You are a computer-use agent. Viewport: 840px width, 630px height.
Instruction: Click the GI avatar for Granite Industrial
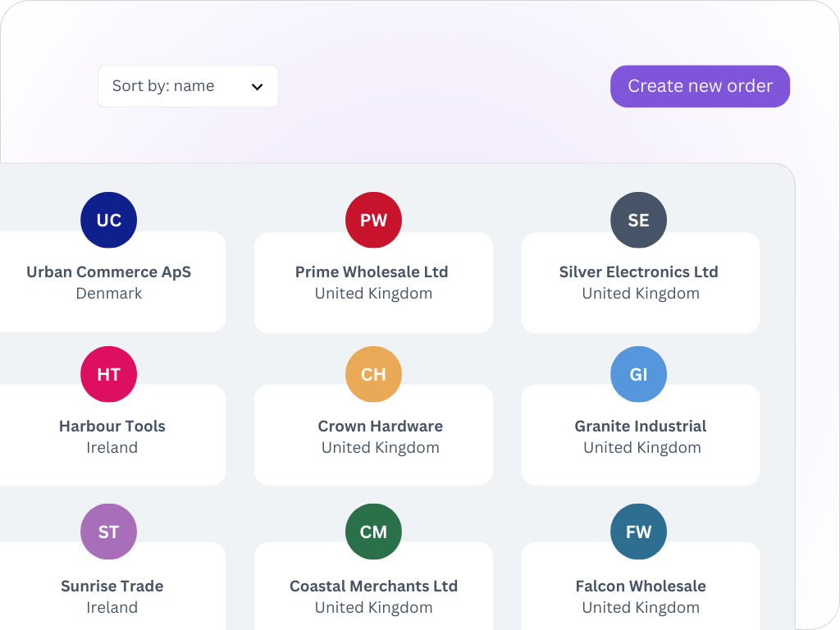pos(638,374)
